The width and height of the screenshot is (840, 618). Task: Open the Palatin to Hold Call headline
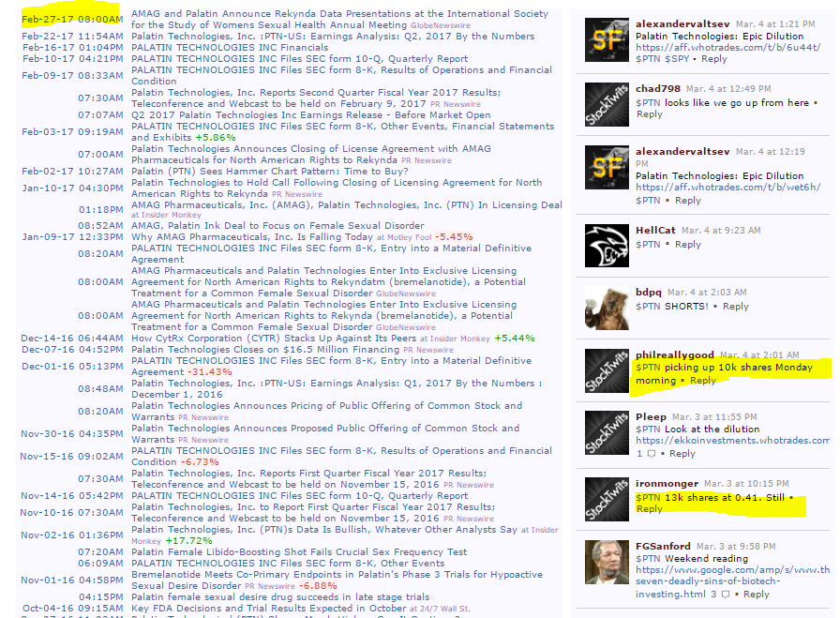337,188
